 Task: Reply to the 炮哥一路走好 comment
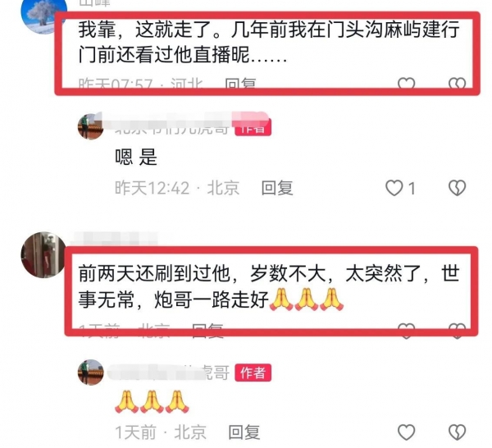pyautogui.click(x=207, y=331)
